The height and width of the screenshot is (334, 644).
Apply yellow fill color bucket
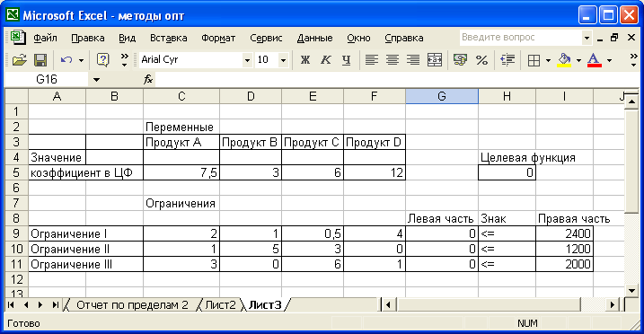pyautogui.click(x=564, y=60)
